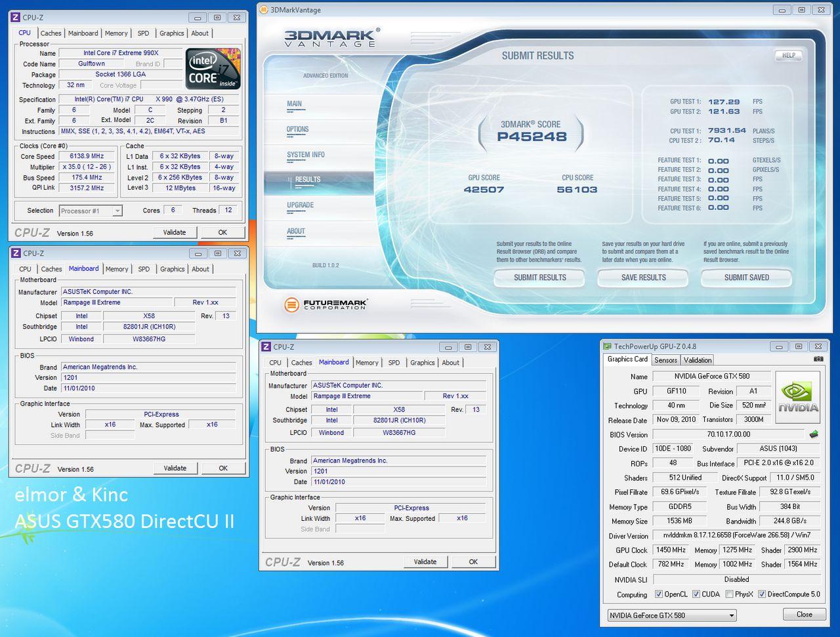Open SPD tab in CPU-Z processor window
This screenshot has height=637, width=840.
(x=143, y=33)
